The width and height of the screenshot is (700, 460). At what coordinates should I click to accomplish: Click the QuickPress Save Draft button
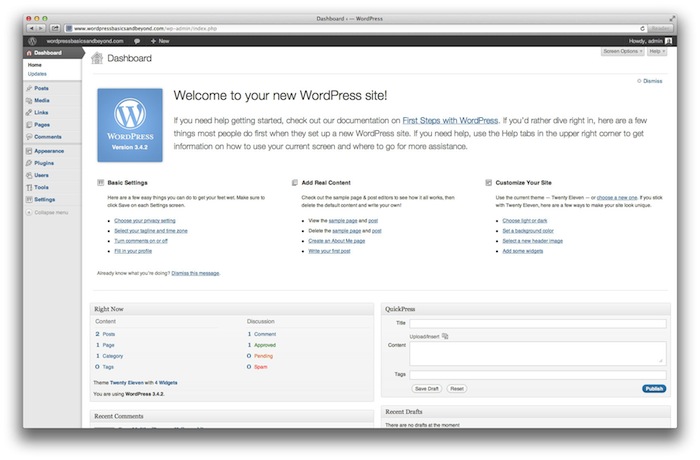pos(426,389)
